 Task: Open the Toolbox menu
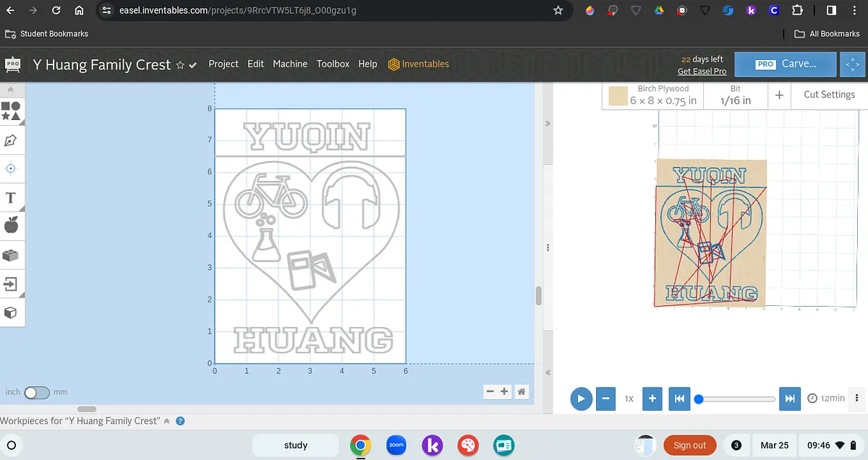(333, 64)
